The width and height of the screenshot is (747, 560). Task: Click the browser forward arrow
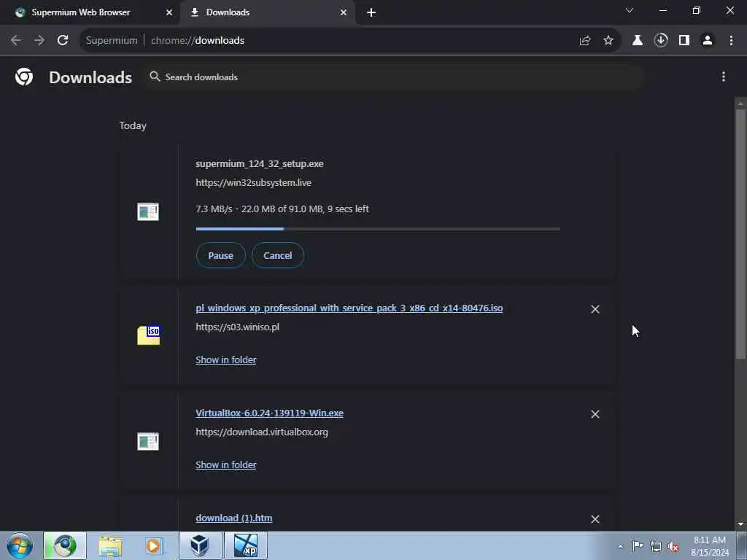(x=39, y=41)
